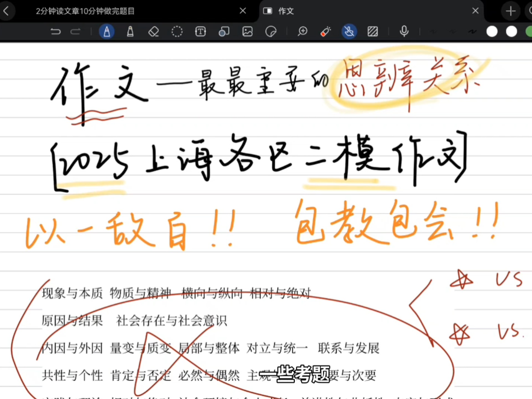Activate the Zoom window magnifier
This screenshot has height=399, width=532.
click(303, 31)
